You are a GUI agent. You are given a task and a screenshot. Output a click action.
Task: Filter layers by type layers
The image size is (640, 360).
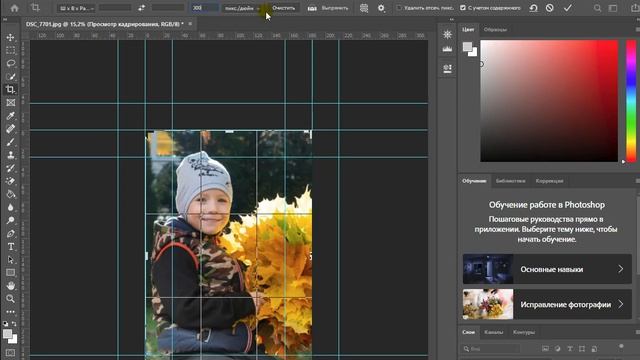coord(570,349)
